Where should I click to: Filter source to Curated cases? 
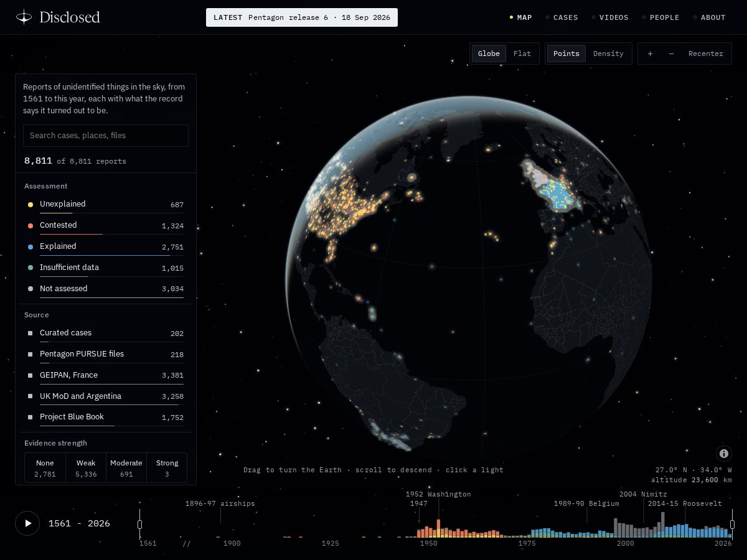[x=106, y=333]
